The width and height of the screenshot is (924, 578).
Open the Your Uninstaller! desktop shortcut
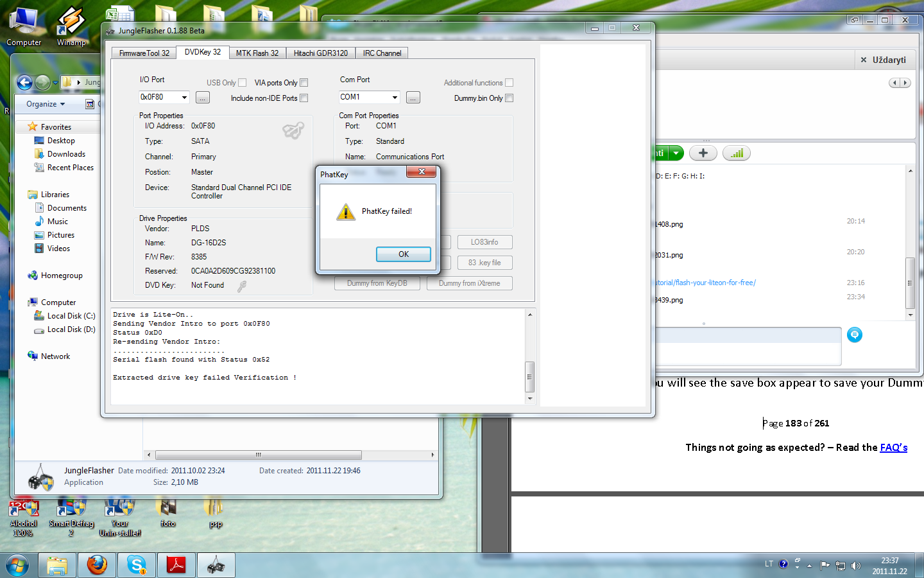[120, 518]
